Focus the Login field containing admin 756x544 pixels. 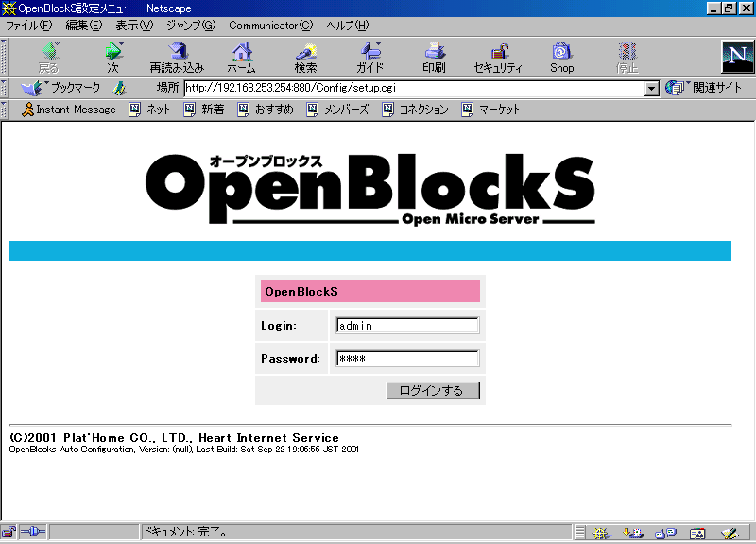pos(407,326)
